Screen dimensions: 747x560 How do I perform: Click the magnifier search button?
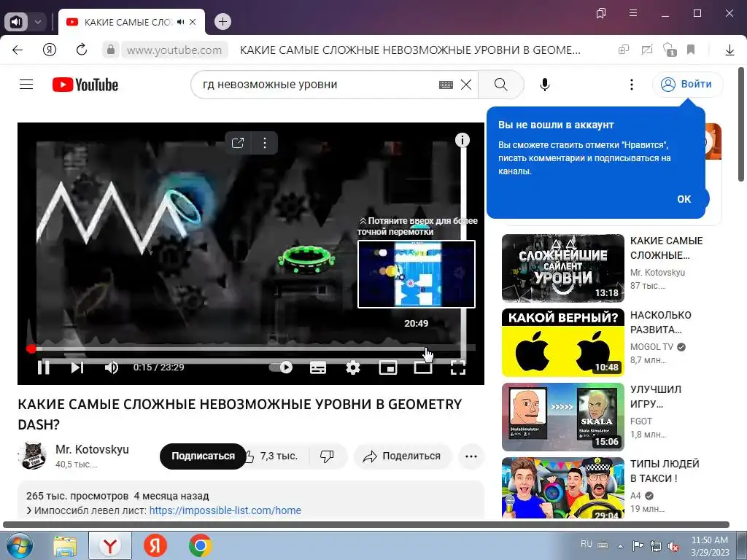(500, 85)
